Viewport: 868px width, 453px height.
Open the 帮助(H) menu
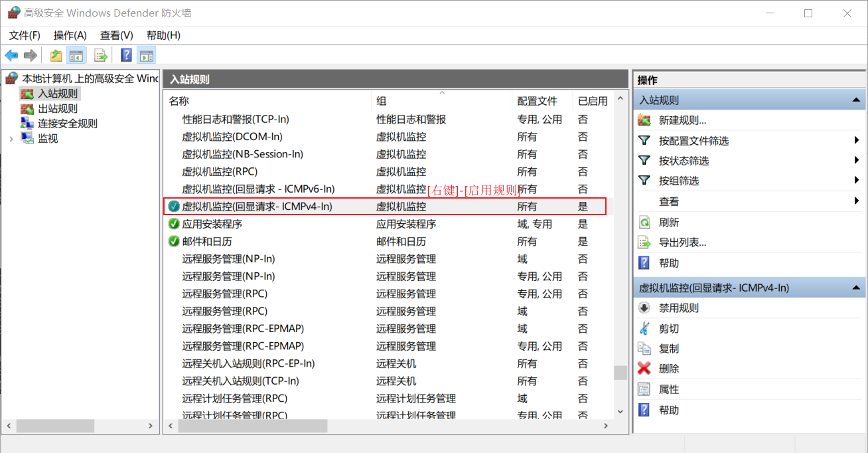pyautogui.click(x=163, y=35)
